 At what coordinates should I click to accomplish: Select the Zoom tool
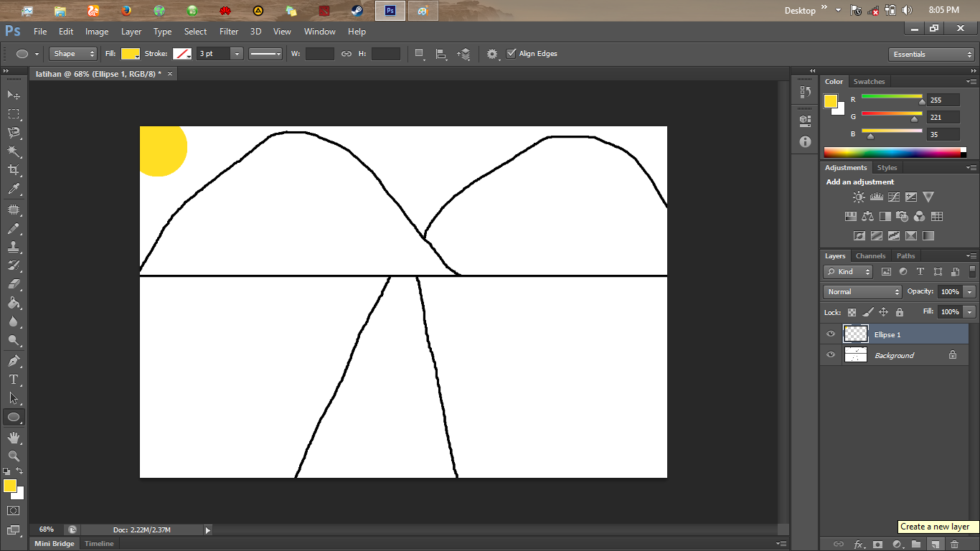pos(13,456)
